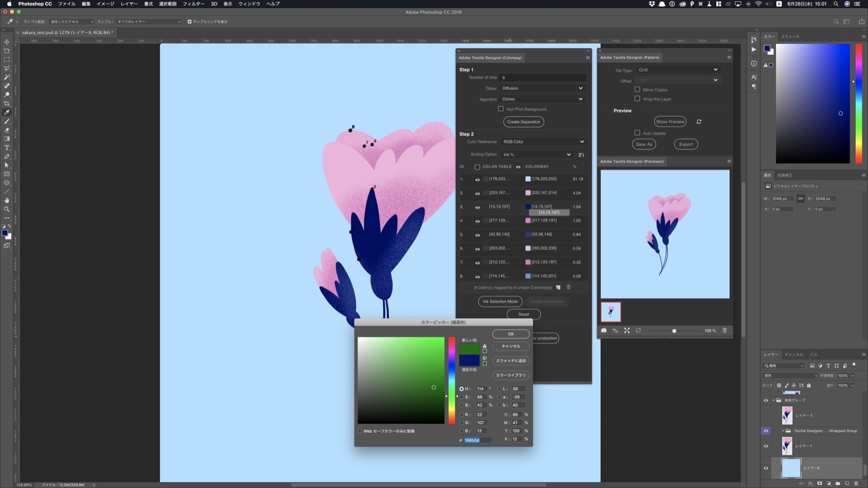Select the Brush tool
This screenshot has height=488, width=868.
(7, 121)
